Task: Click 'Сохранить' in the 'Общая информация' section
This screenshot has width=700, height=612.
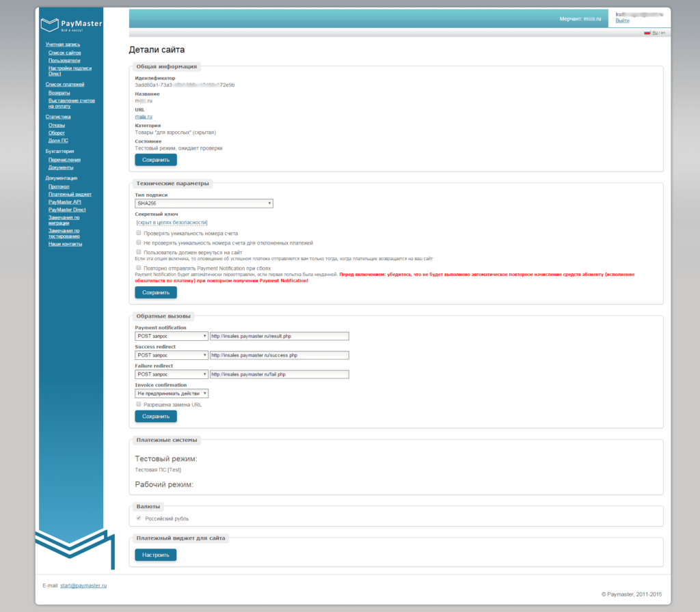Action: [155, 160]
